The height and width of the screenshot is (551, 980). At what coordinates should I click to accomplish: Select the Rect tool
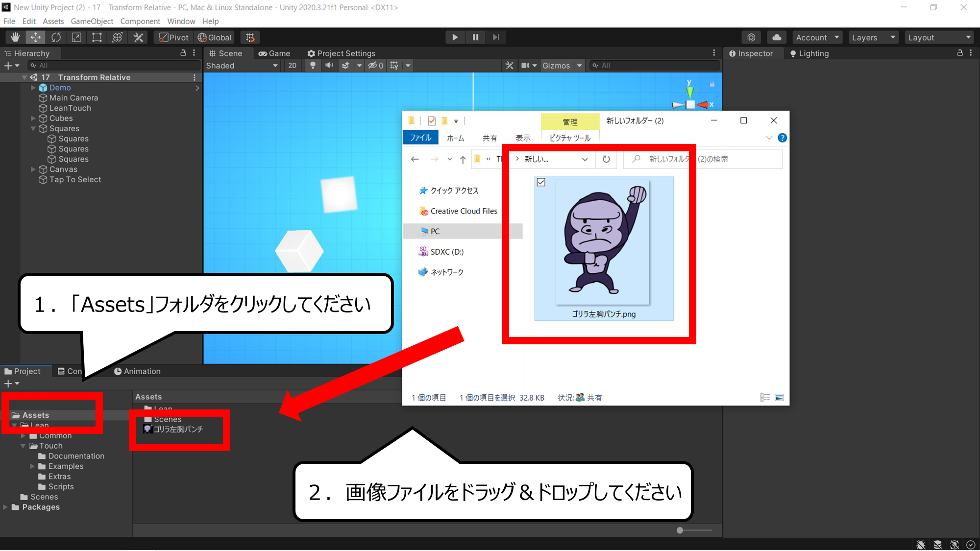tap(97, 37)
